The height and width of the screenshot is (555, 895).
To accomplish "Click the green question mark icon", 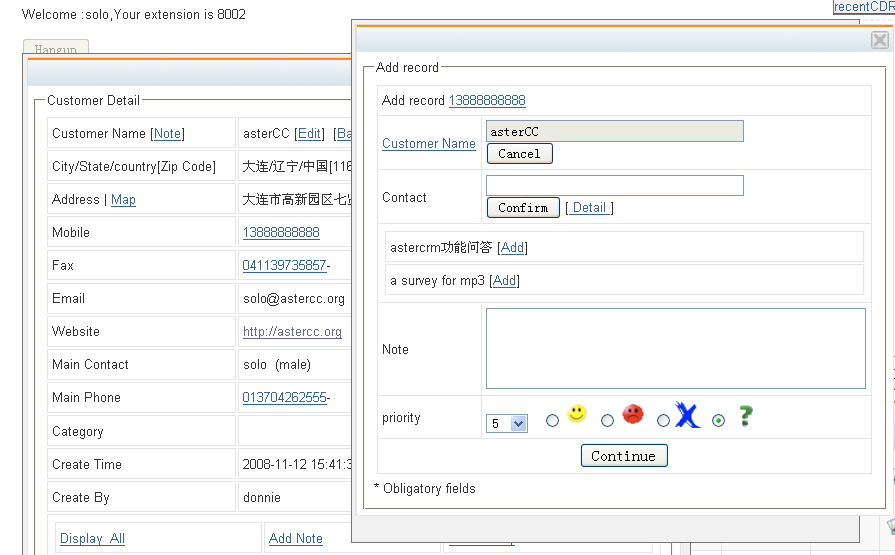I will (745, 416).
